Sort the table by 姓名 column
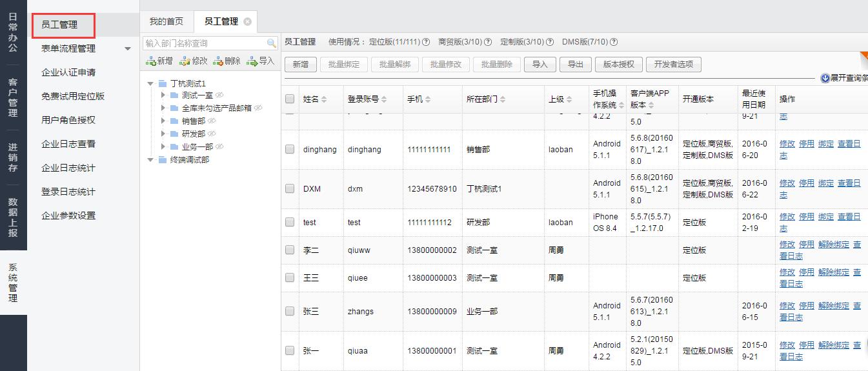Viewport: 868px width, 371px height. coord(324,99)
